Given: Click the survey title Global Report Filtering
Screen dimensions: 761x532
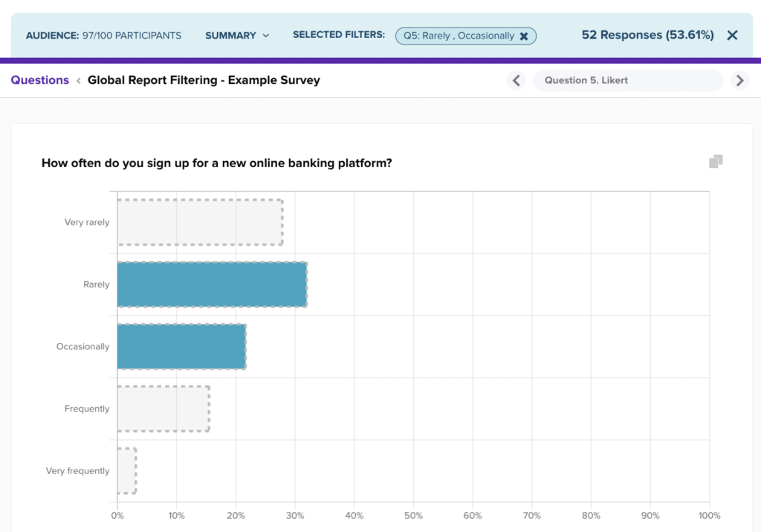Looking at the screenshot, I should (x=204, y=80).
